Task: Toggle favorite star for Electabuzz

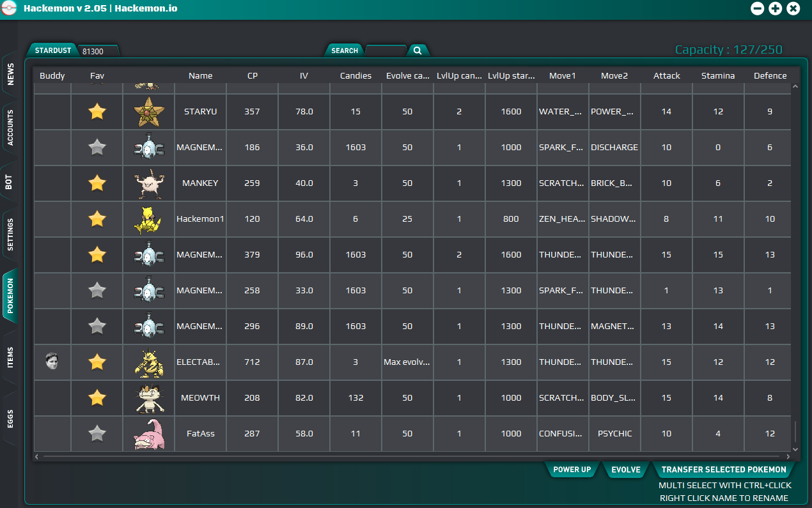Action: (x=97, y=362)
